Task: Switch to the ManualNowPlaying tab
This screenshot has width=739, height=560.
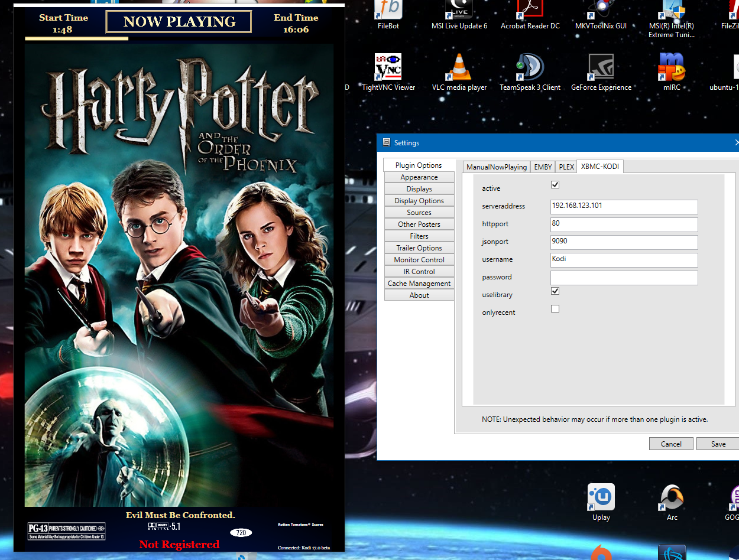Action: [496, 167]
